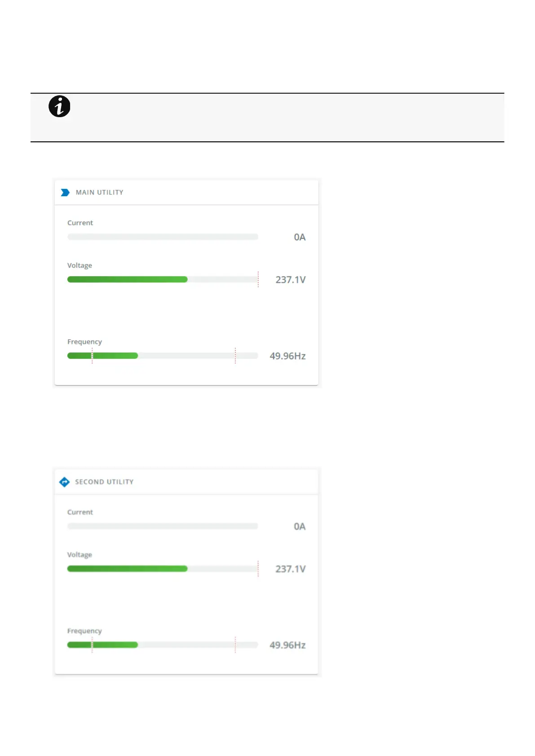535x756 pixels.
Task: Click Main Utility upper frequency threshold marker
Action: click(235, 356)
